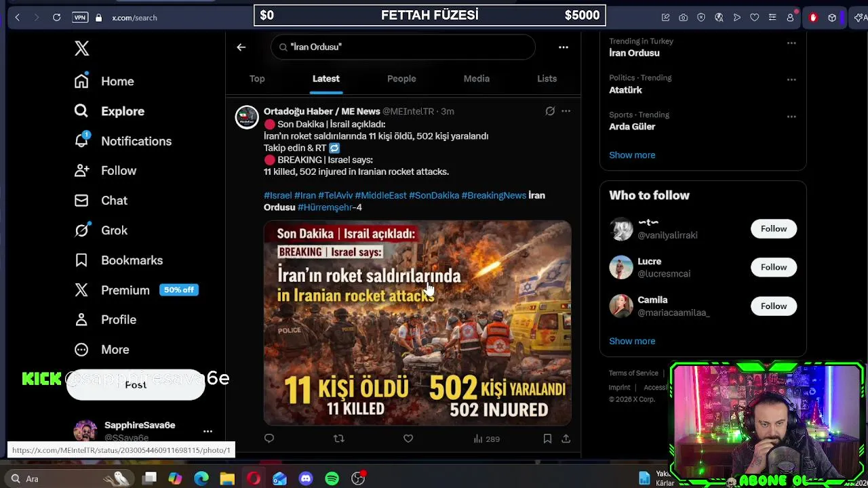The width and height of the screenshot is (868, 488).
Task: Open Spotify from the taskbar
Action: [x=332, y=479]
